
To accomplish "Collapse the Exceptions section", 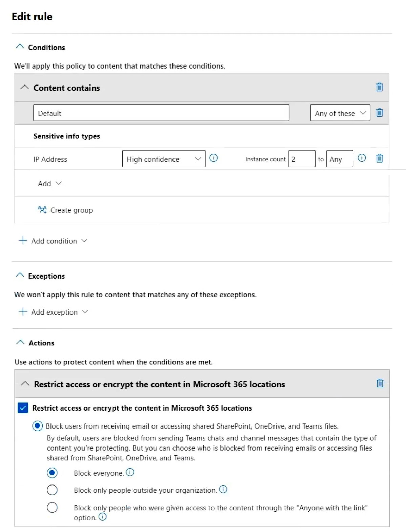I will pyautogui.click(x=20, y=275).
